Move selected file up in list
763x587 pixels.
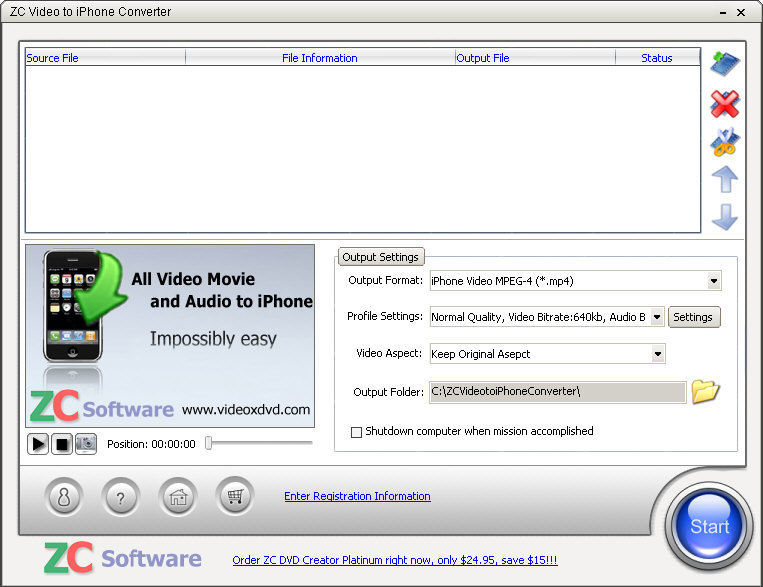click(x=725, y=179)
